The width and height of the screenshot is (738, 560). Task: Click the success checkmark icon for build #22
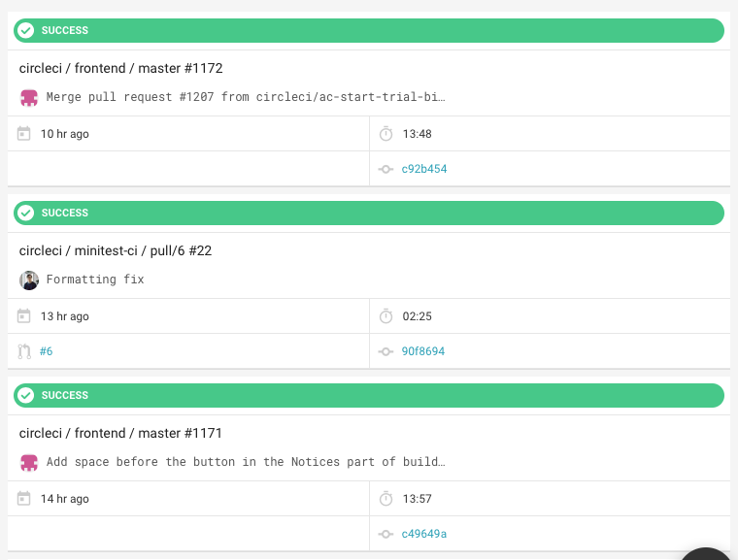pos(26,213)
